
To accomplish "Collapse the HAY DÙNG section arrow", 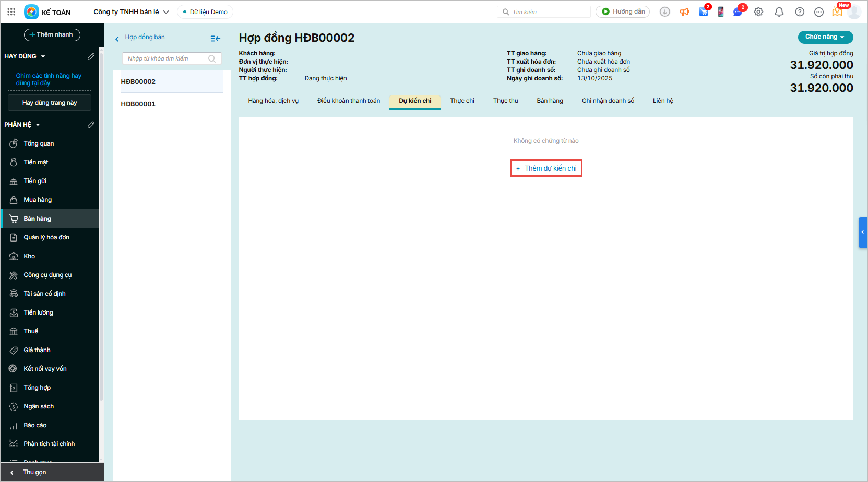I will pos(43,56).
